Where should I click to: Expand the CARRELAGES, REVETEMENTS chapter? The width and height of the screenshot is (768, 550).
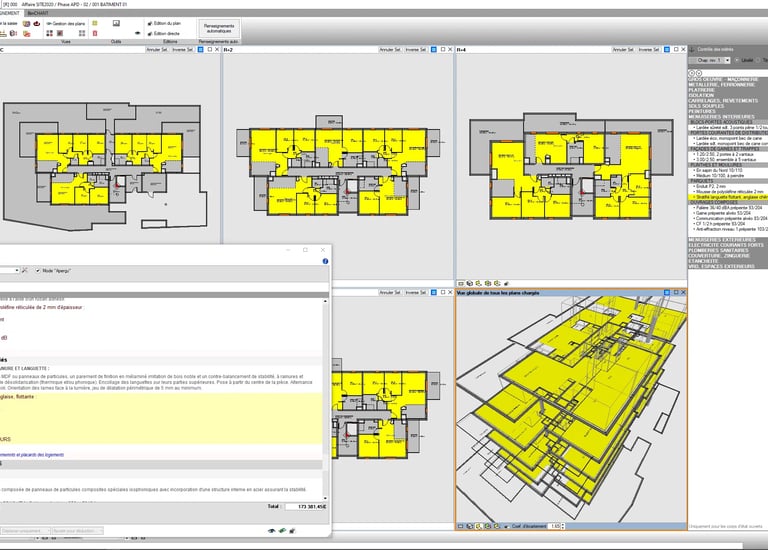pyautogui.click(x=728, y=101)
